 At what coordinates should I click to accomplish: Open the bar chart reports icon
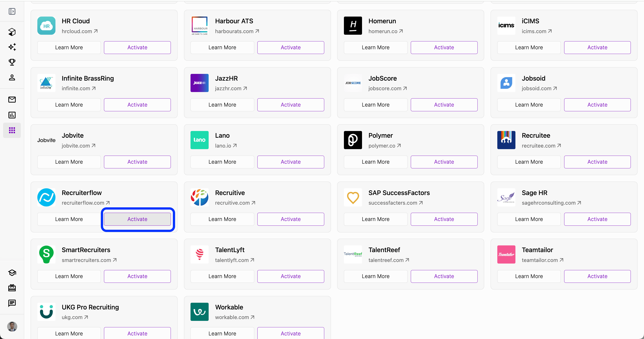tap(12, 115)
